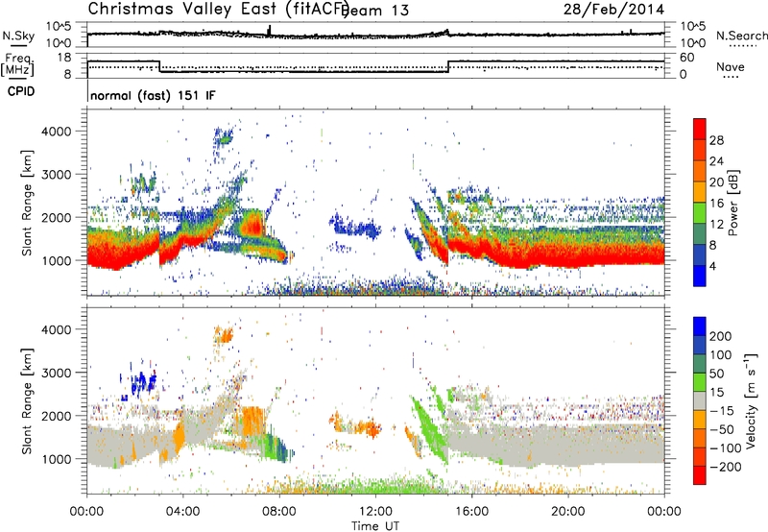The width and height of the screenshot is (768, 532).
Task: Click the 'Beam 13' label
Action: (x=374, y=11)
